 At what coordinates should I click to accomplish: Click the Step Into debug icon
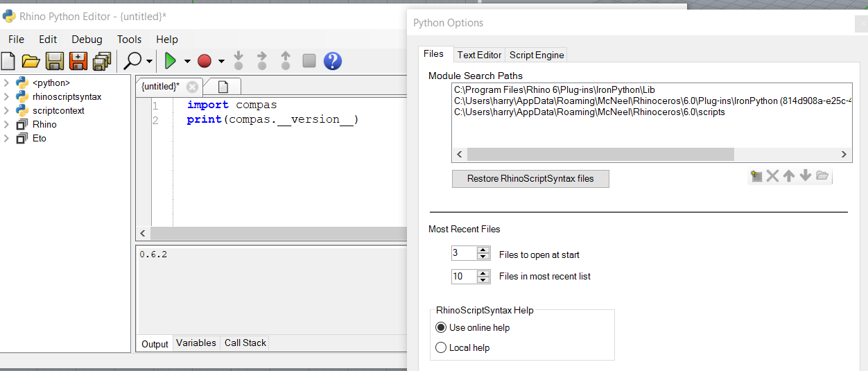[238, 61]
